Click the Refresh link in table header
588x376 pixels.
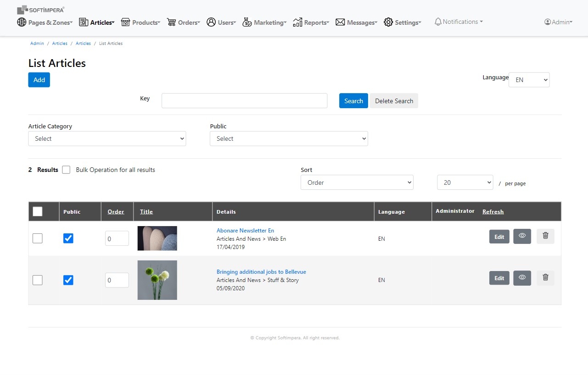(493, 212)
